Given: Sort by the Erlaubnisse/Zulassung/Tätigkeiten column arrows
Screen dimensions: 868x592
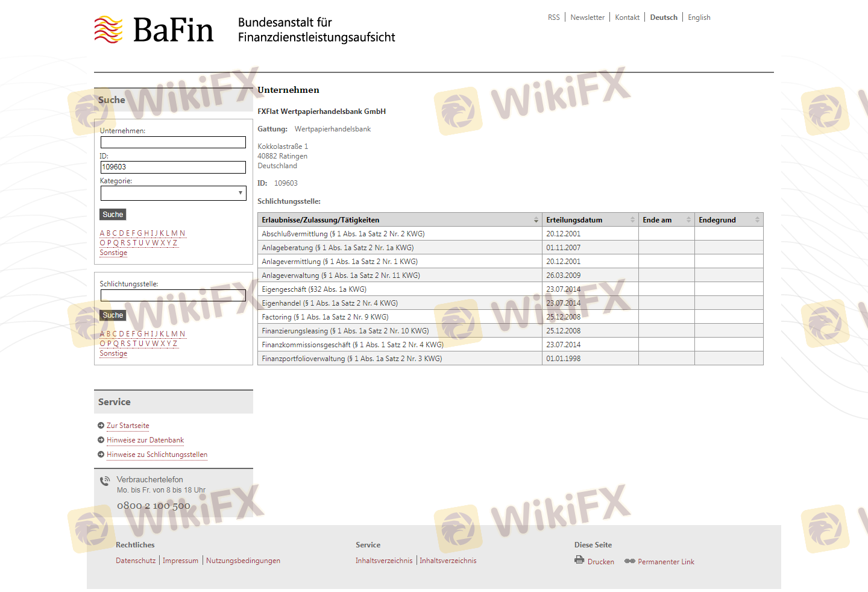Looking at the screenshot, I should coord(536,220).
